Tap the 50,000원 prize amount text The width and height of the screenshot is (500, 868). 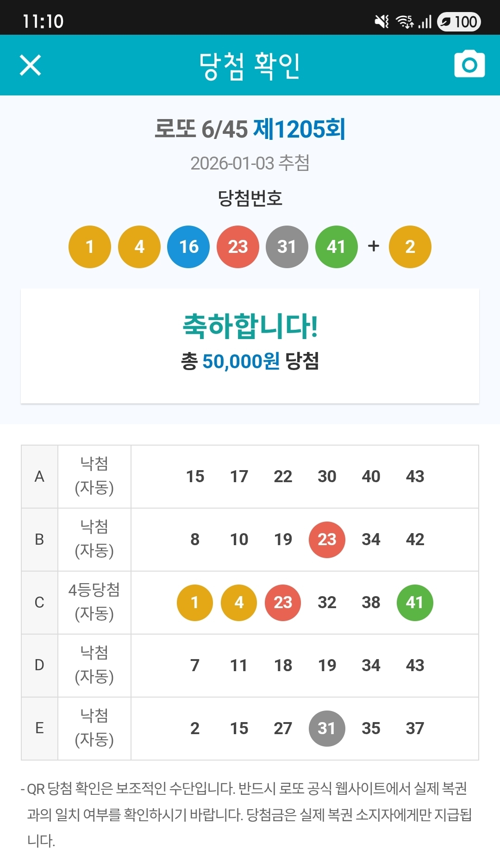point(241,361)
